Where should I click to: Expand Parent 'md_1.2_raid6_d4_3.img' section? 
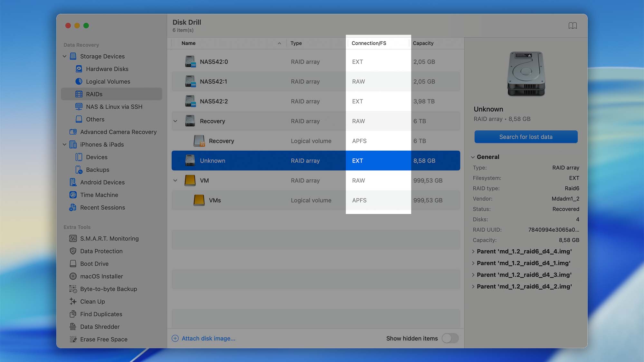tap(473, 275)
